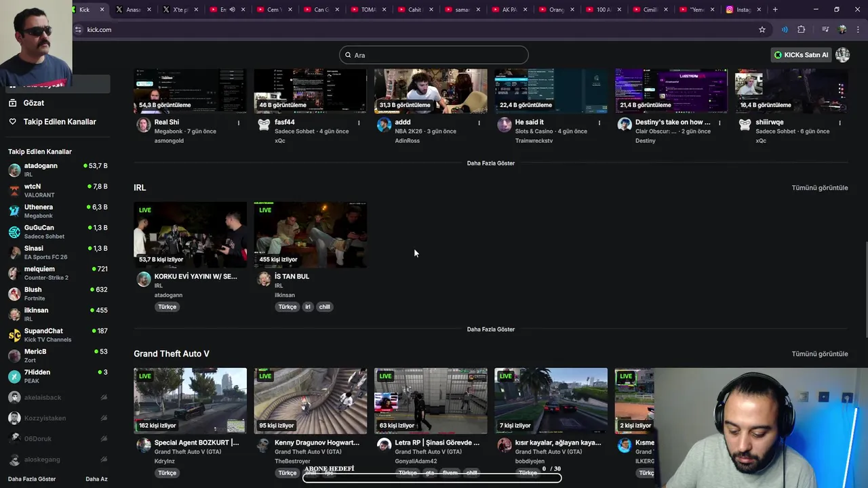Viewport: 868px width, 488px height.
Task: Open three-dot menu for shiirwqe clip
Action: pos(840,123)
